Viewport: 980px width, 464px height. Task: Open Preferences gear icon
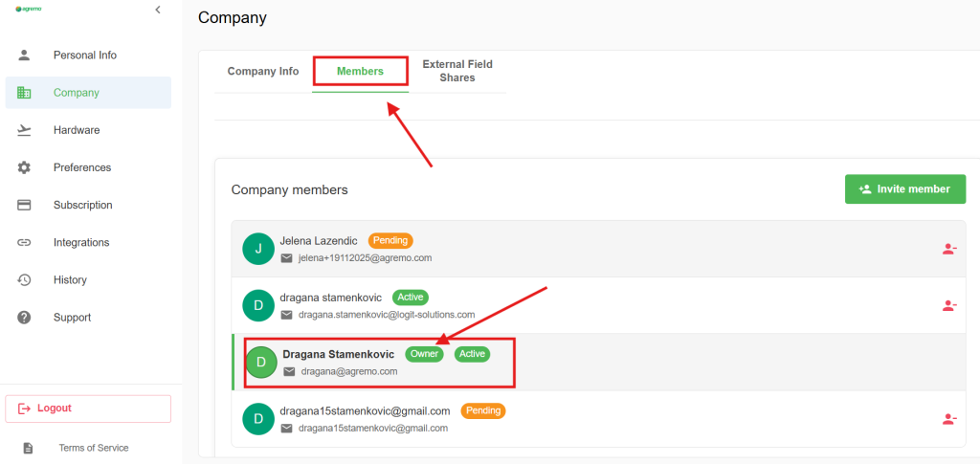[25, 167]
